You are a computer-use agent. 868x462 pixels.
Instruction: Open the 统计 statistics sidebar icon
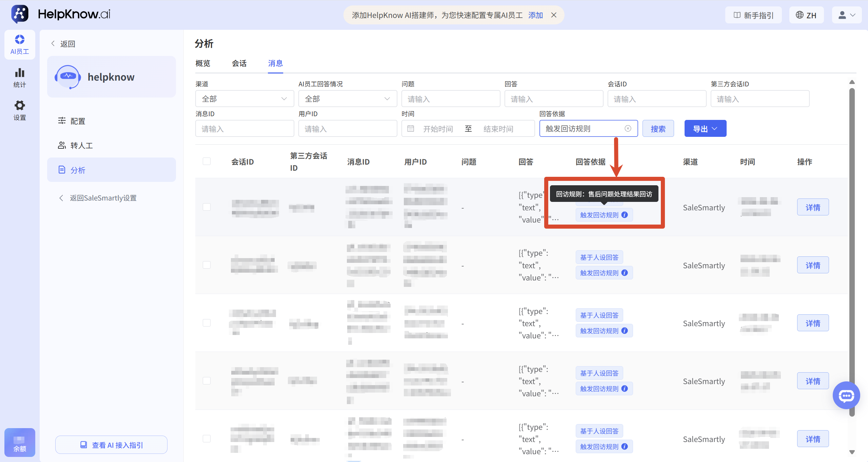tap(20, 78)
